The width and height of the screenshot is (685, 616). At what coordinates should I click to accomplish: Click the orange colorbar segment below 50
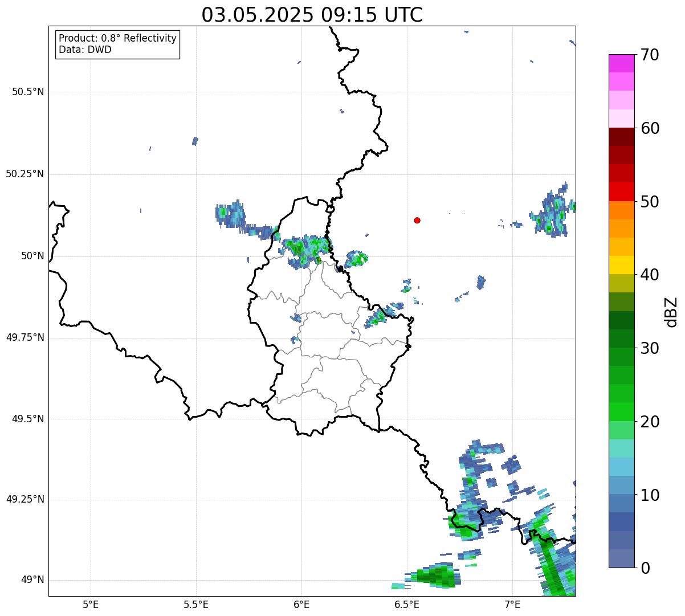(x=621, y=210)
